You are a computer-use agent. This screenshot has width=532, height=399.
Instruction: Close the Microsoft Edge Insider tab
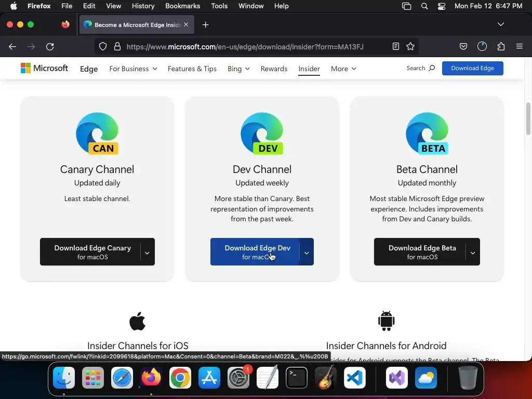(x=186, y=24)
